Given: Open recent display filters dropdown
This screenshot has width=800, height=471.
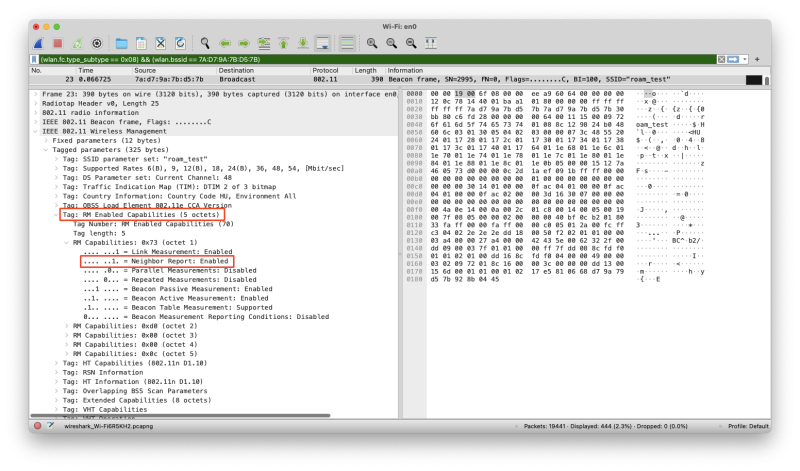Looking at the screenshot, I should 745,60.
